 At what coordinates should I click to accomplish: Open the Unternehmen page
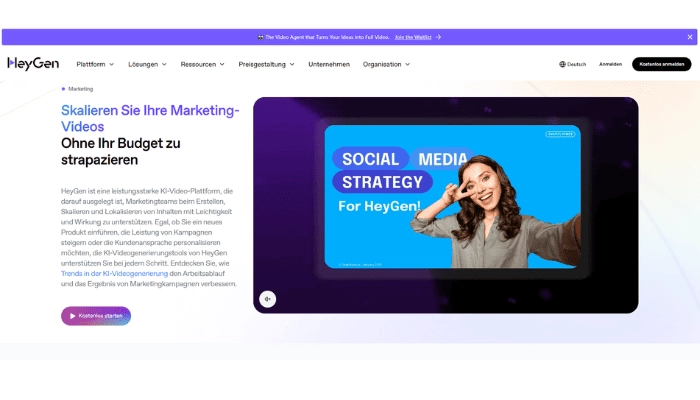[x=329, y=64]
